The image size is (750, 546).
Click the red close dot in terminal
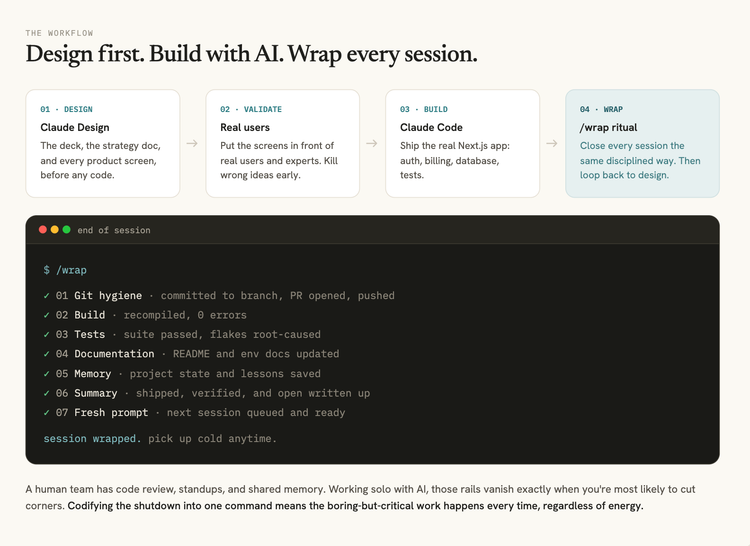(43, 229)
